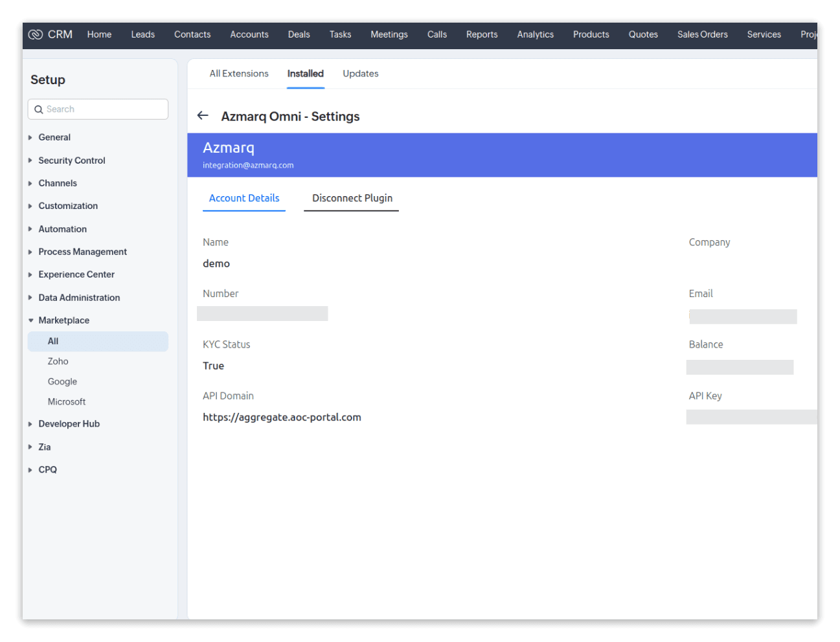This screenshot has height=642, width=840.
Task: Open the Home module
Action: [x=99, y=34]
